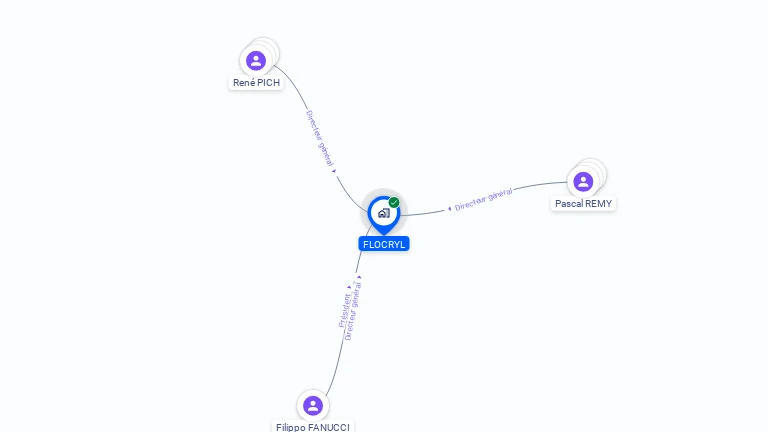The image size is (768, 432).
Task: Click arrowhead beside the Président link label
Action: pos(349,288)
